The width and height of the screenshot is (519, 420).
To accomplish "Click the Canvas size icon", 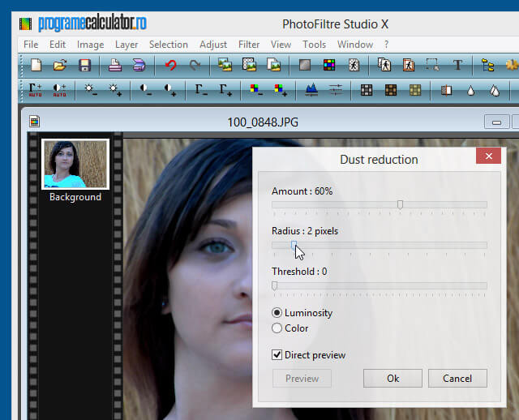I will tap(249, 65).
